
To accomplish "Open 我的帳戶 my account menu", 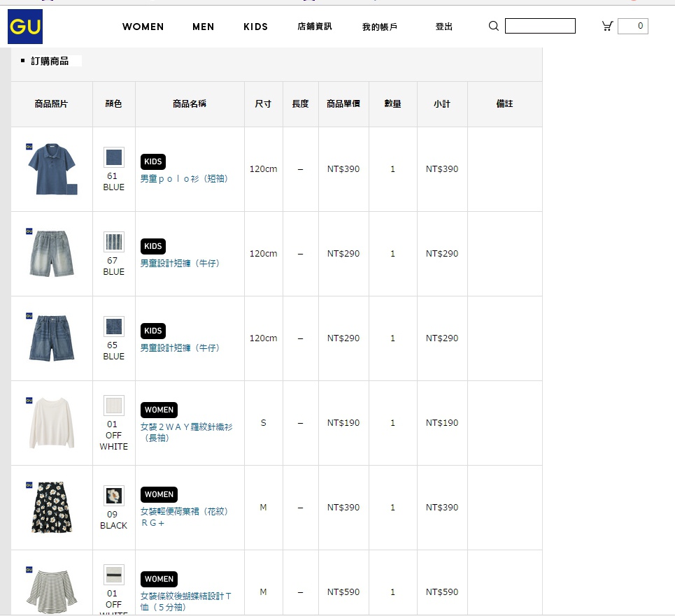I will pyautogui.click(x=380, y=27).
